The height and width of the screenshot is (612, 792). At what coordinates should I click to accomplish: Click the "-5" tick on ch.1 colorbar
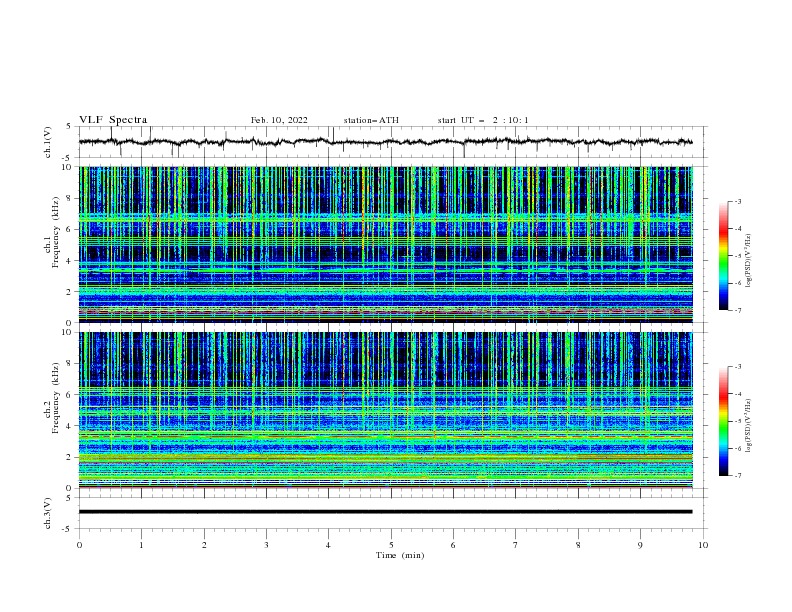737,256
